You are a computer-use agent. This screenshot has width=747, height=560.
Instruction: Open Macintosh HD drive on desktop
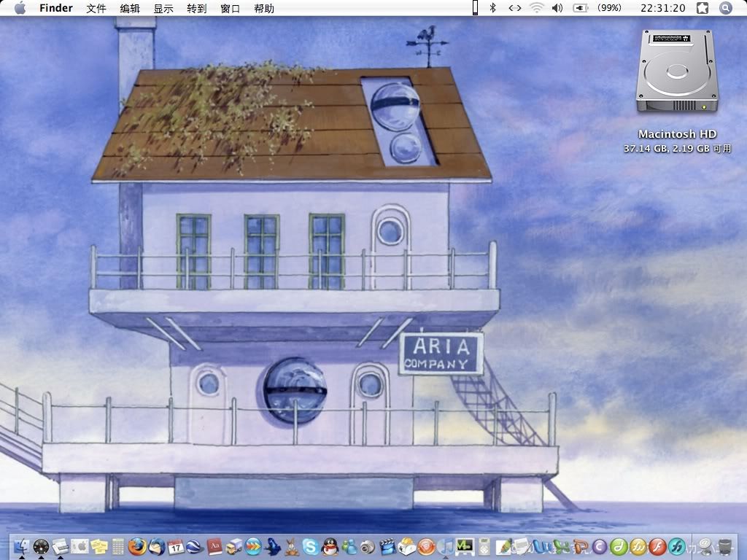pyautogui.click(x=677, y=71)
